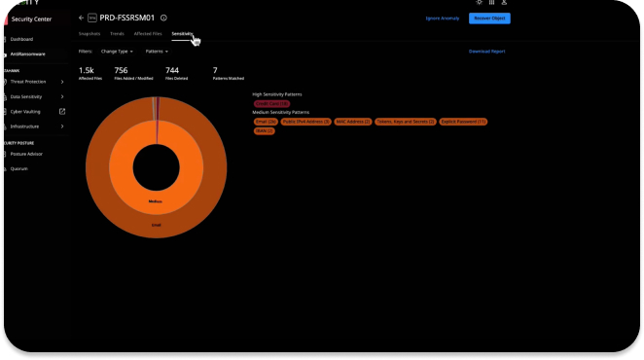
Task: Open Threat Protection menu item
Action: point(28,82)
